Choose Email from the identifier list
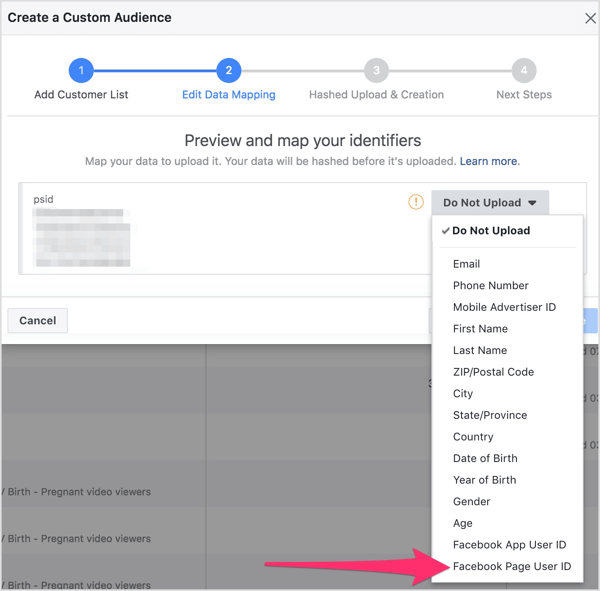 pos(466,264)
